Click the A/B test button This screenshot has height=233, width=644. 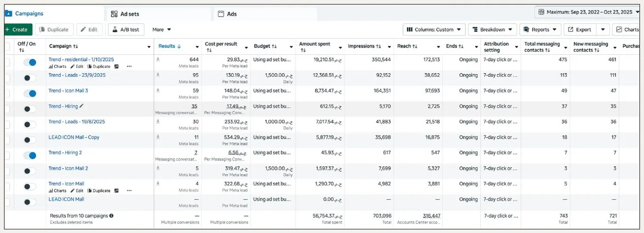(126, 29)
